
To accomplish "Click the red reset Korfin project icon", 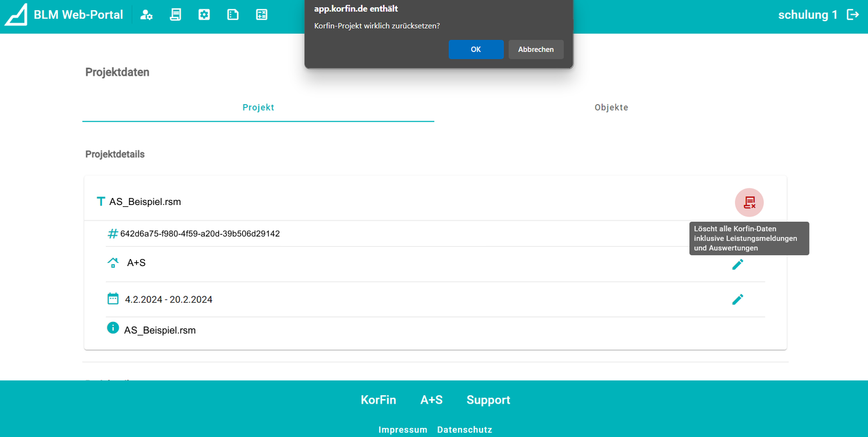I will pyautogui.click(x=749, y=202).
